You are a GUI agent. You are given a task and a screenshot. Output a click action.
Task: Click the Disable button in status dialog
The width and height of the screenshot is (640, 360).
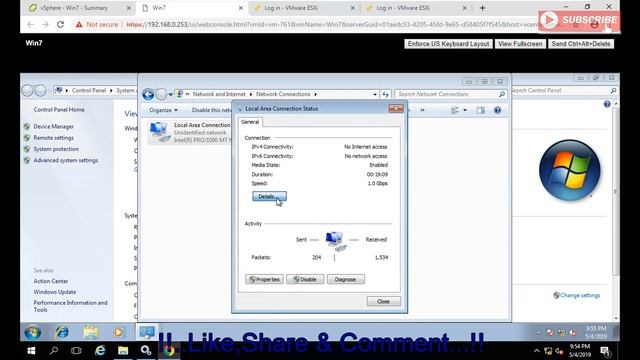tap(305, 280)
